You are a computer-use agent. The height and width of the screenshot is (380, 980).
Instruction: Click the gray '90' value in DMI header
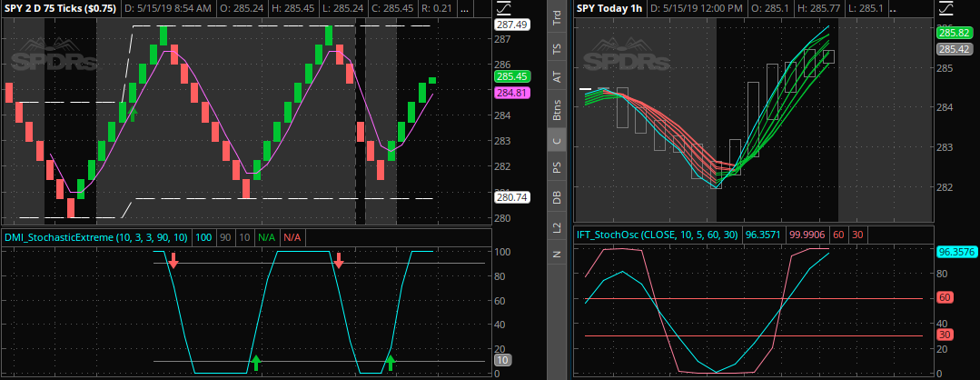pyautogui.click(x=225, y=237)
